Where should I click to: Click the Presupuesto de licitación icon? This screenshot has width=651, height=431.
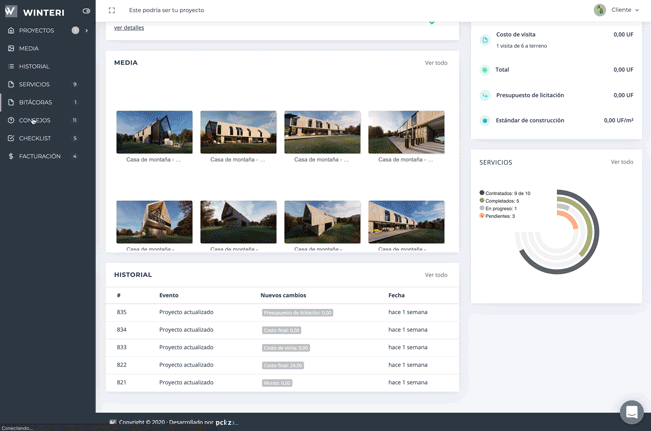click(x=485, y=96)
